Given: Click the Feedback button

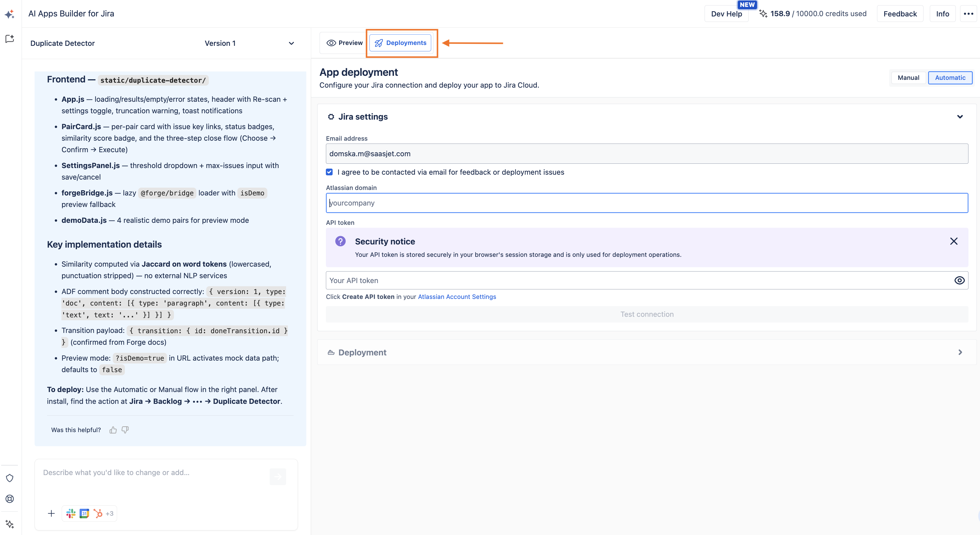Looking at the screenshot, I should click(900, 14).
